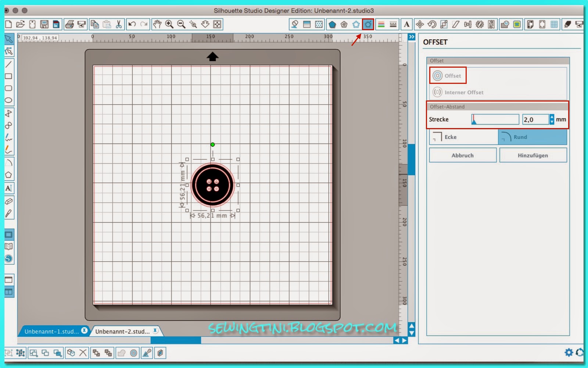Select the Eraser tool
This screenshot has height=368, width=588.
(10, 201)
